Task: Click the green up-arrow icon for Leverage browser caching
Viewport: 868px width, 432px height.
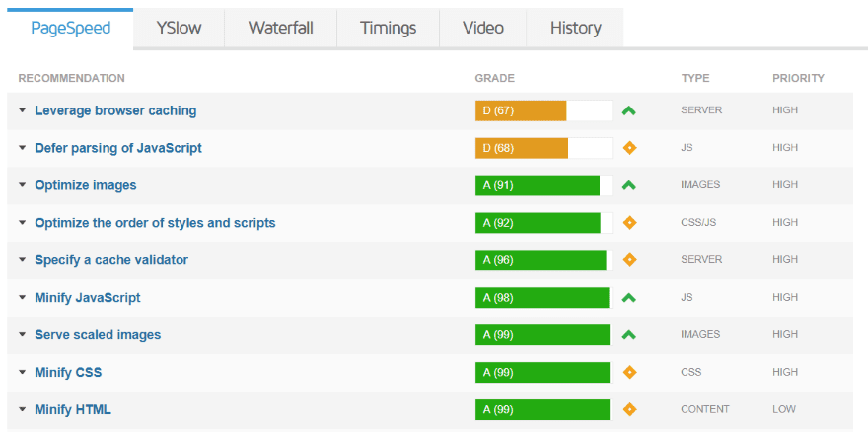Action: click(x=629, y=110)
